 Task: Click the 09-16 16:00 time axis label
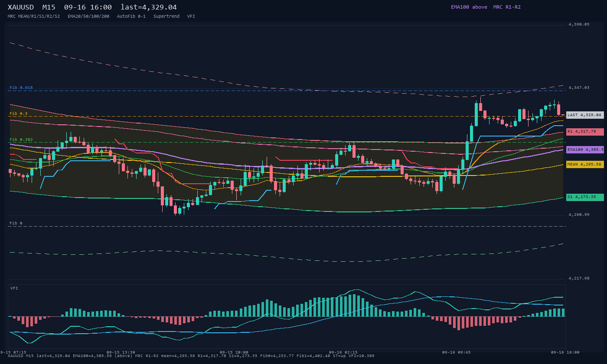click(x=565, y=352)
